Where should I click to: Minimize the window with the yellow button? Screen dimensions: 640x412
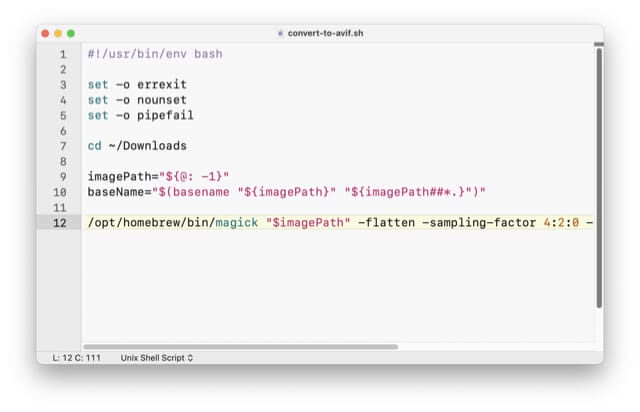coord(58,33)
